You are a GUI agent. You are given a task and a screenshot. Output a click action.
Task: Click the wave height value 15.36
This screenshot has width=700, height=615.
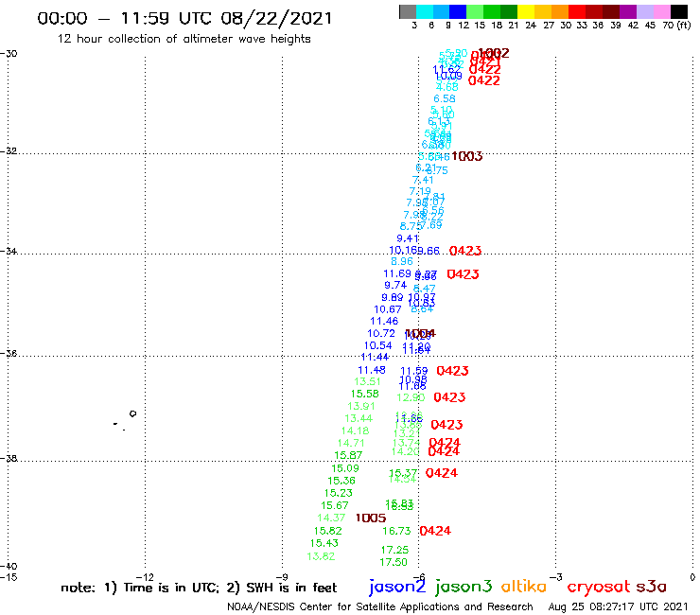tap(341, 481)
